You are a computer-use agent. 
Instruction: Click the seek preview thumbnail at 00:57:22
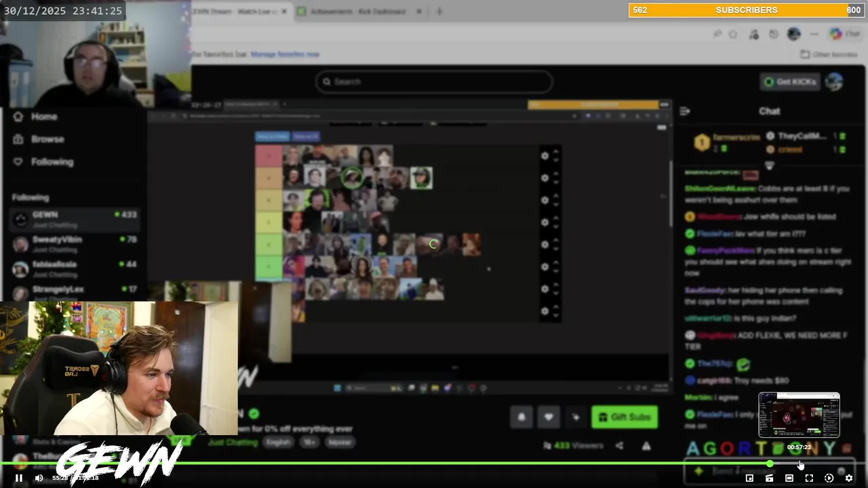point(799,415)
